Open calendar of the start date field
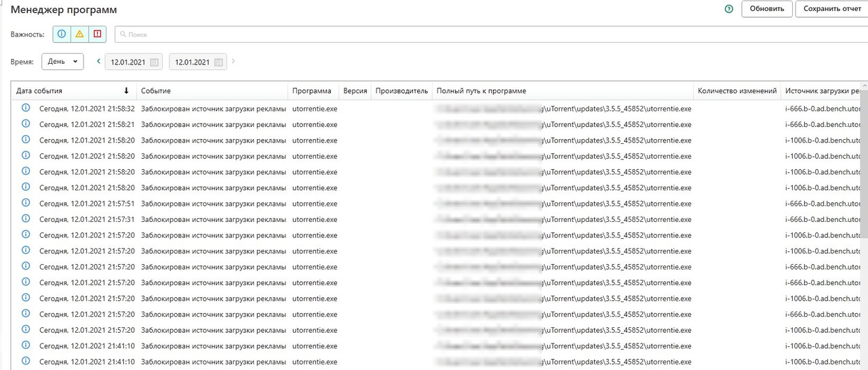868x370 pixels. (155, 62)
